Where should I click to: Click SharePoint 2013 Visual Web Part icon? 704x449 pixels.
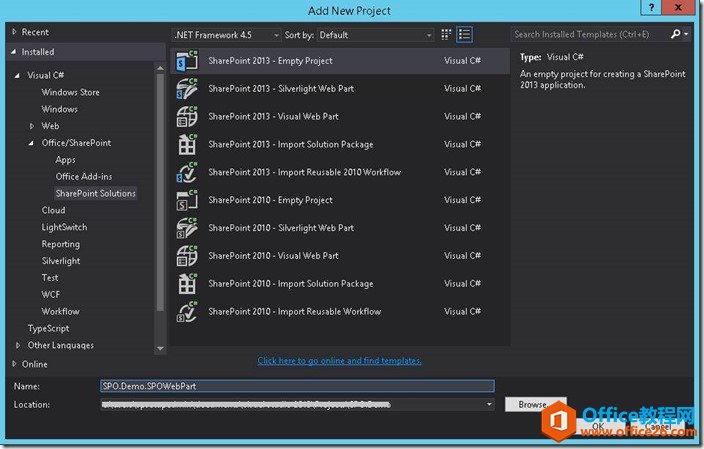(x=187, y=116)
